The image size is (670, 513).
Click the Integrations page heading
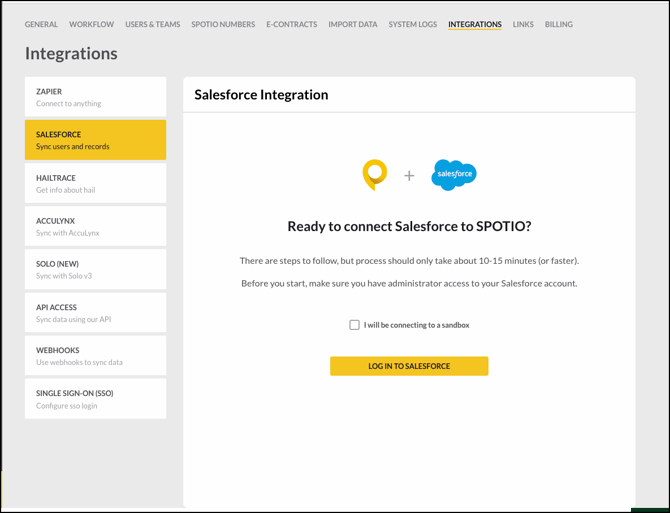click(71, 54)
